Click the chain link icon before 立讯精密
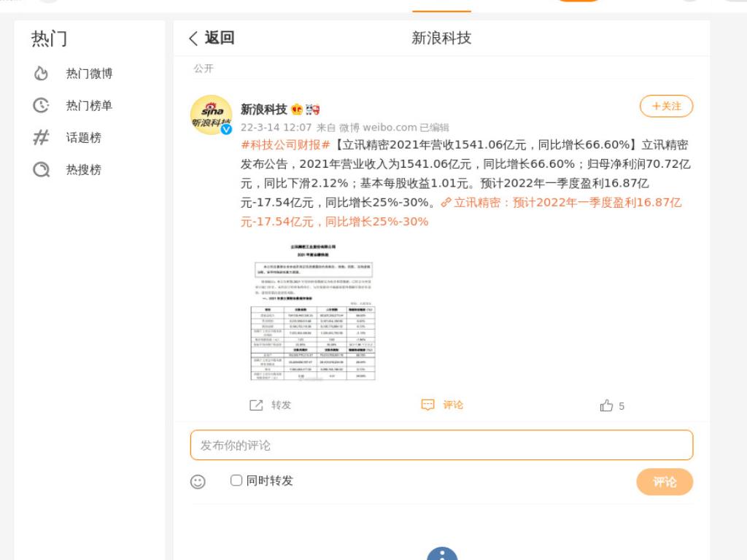 click(x=446, y=203)
